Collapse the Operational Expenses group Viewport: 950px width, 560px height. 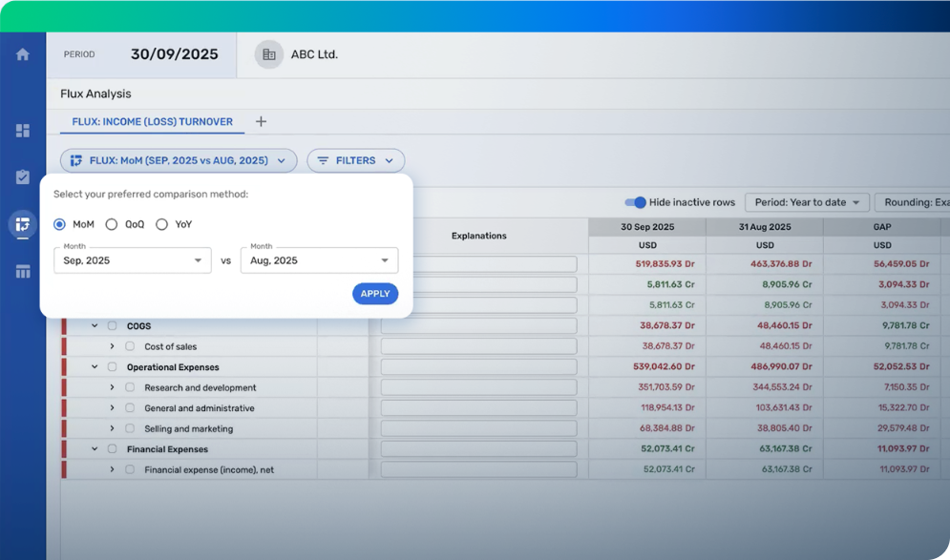point(95,367)
